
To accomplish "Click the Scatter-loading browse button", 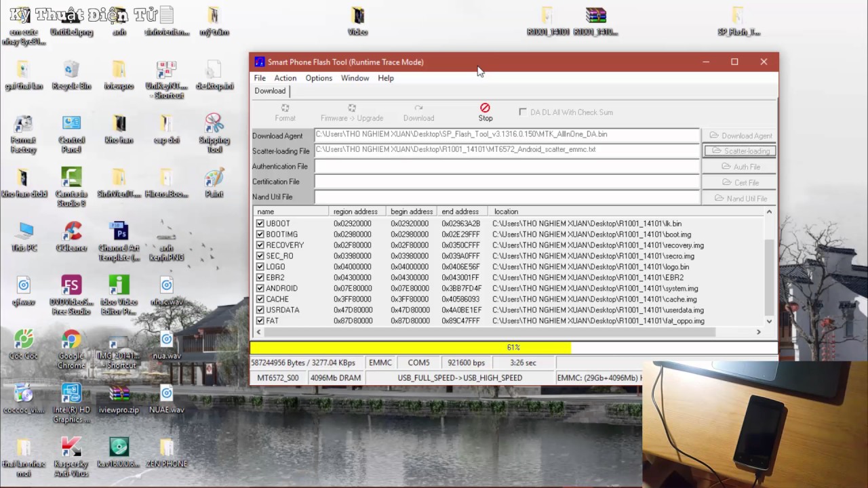I will pos(740,151).
